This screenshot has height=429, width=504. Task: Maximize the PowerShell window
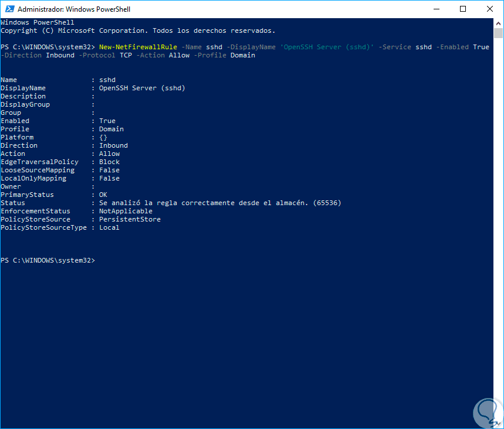(x=463, y=9)
